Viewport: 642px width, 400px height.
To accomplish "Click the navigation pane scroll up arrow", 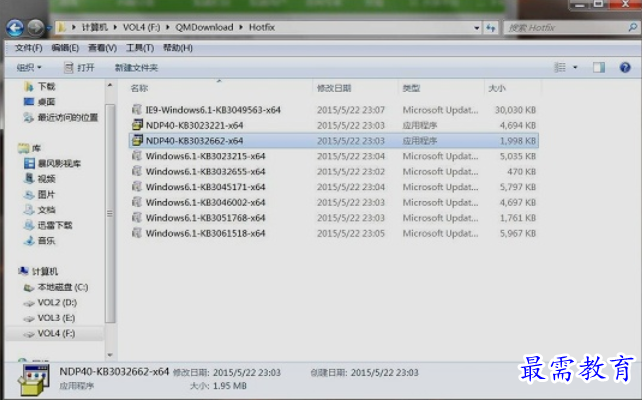I will pyautogui.click(x=110, y=85).
